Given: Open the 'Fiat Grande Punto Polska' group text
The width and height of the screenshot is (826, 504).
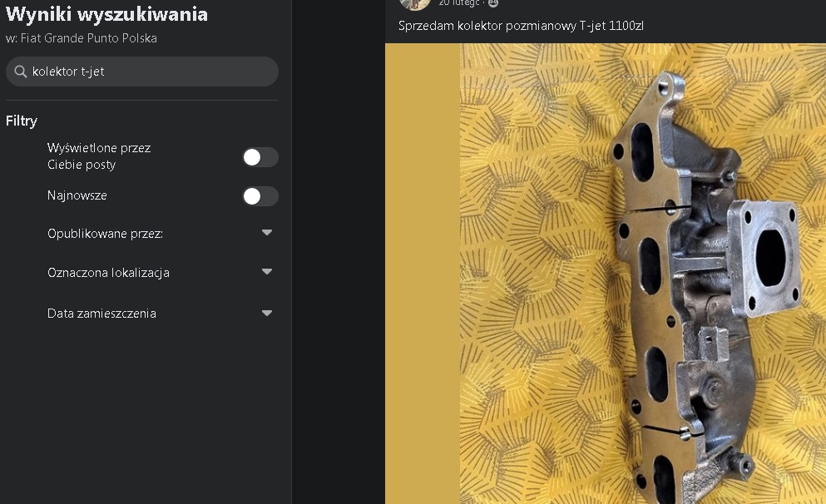Looking at the screenshot, I should pyautogui.click(x=88, y=38).
